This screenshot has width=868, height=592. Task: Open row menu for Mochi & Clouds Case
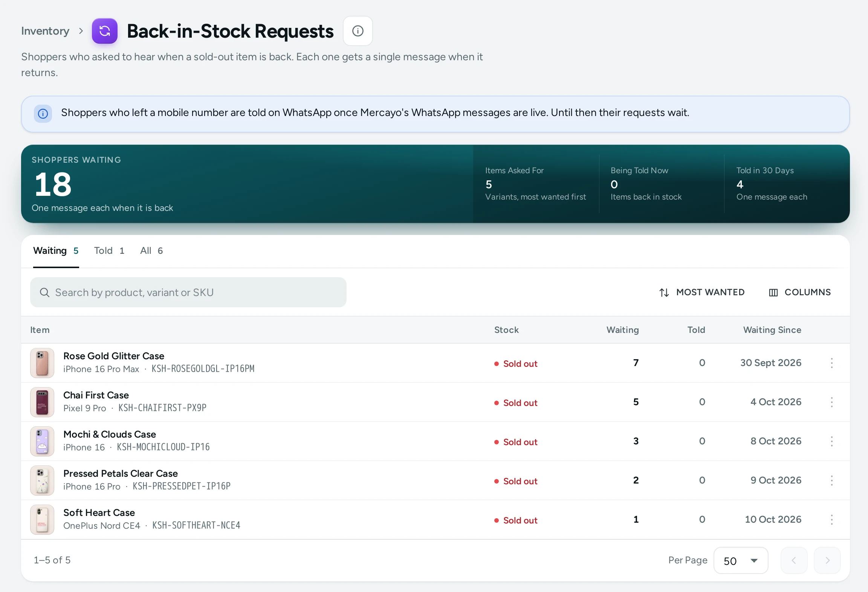click(831, 441)
